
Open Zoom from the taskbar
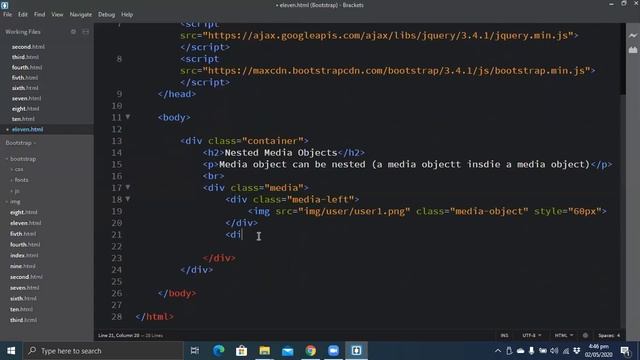click(333, 351)
